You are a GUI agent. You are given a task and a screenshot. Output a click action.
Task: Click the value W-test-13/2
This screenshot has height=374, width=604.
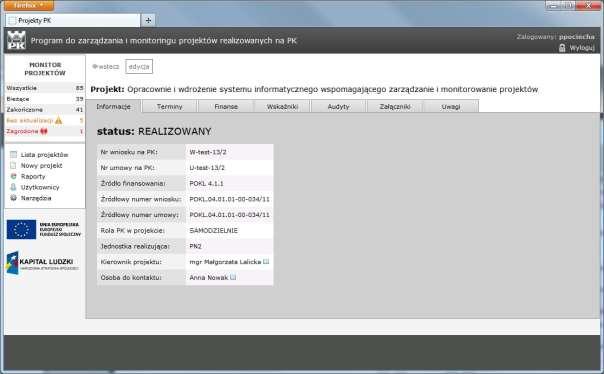pos(208,152)
